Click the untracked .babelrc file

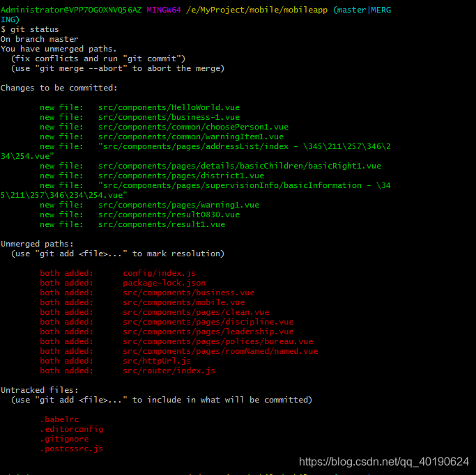[x=59, y=419]
